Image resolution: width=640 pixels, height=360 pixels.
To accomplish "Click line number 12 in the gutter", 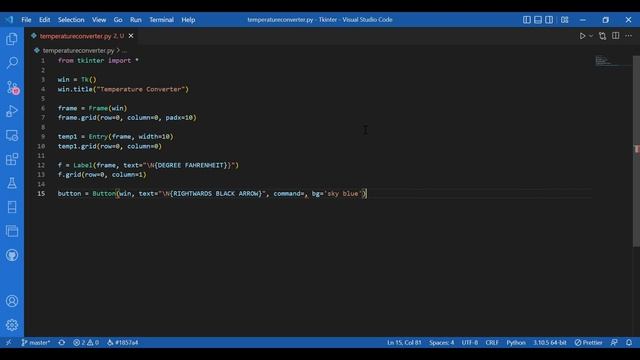I will (41, 165).
